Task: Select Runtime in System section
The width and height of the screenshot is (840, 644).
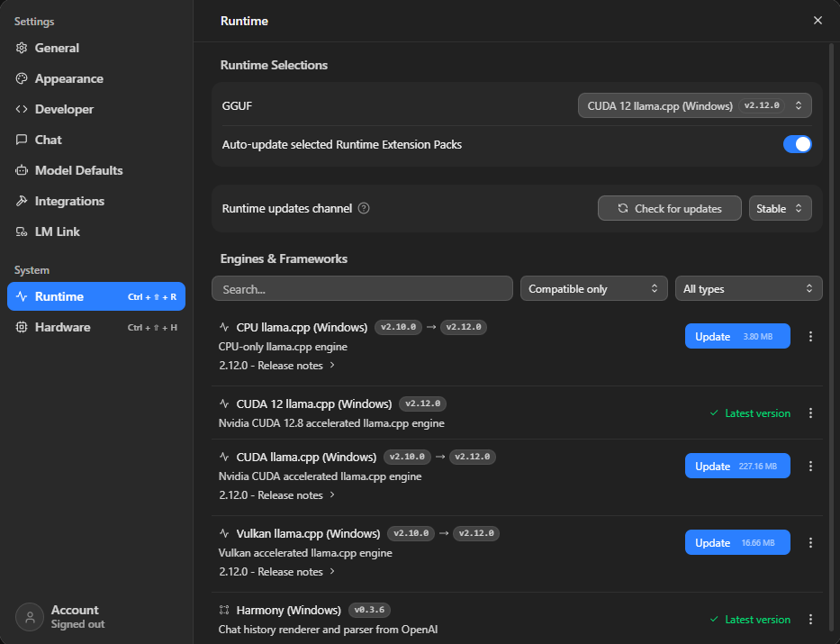Action: coord(96,296)
